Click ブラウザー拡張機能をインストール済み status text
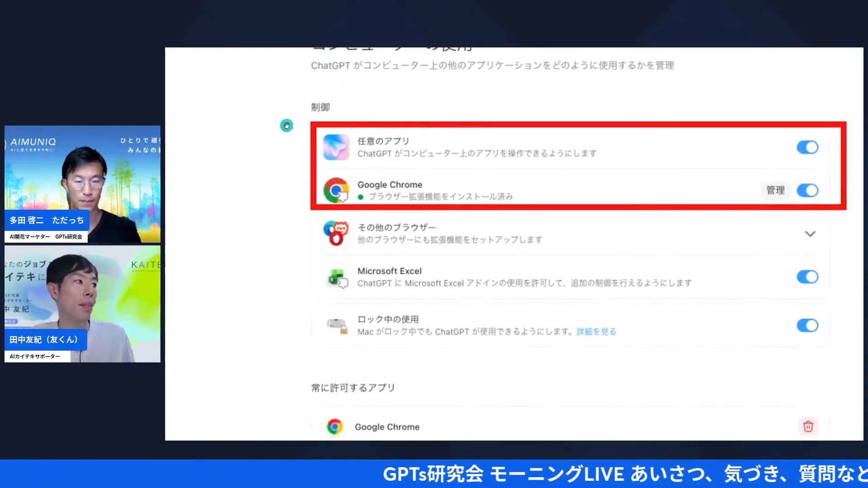 tap(440, 197)
